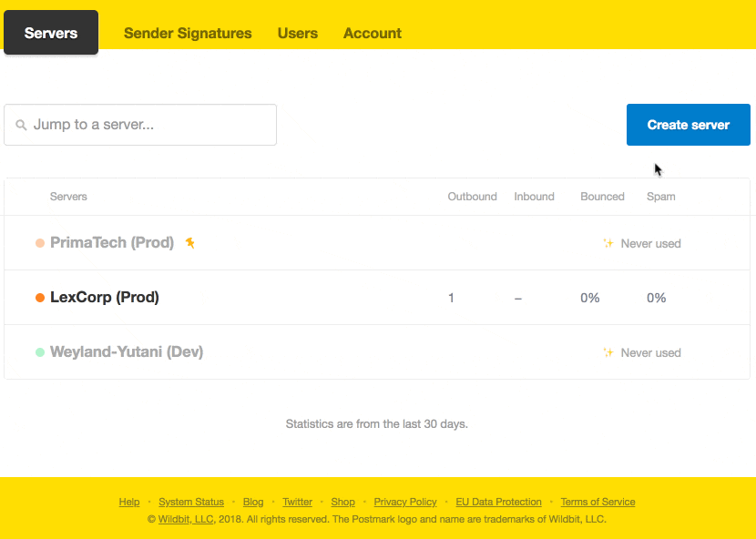Click LexCorp outbound count 1

click(x=451, y=298)
